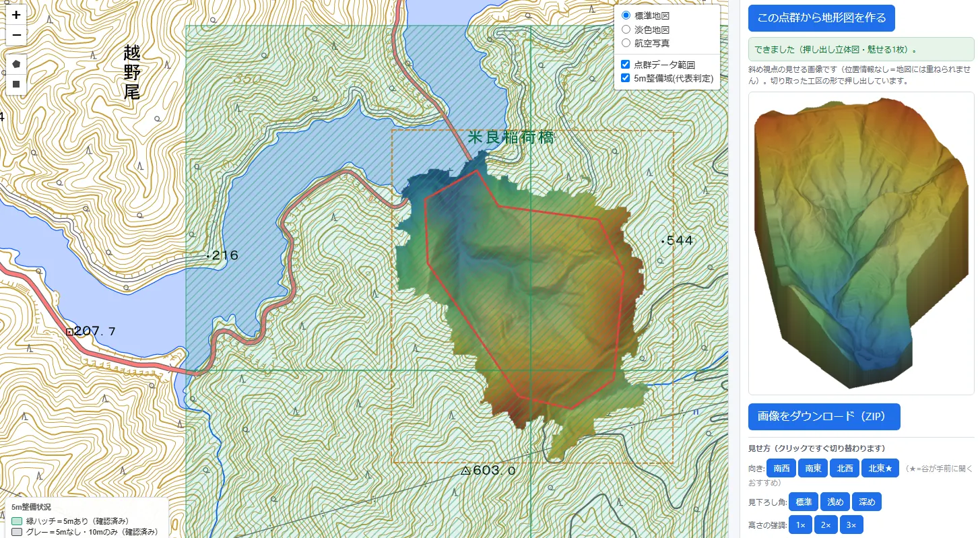Image resolution: width=980 pixels, height=538 pixels.
Task: Set height exaggeration to 3×
Action: [851, 525]
